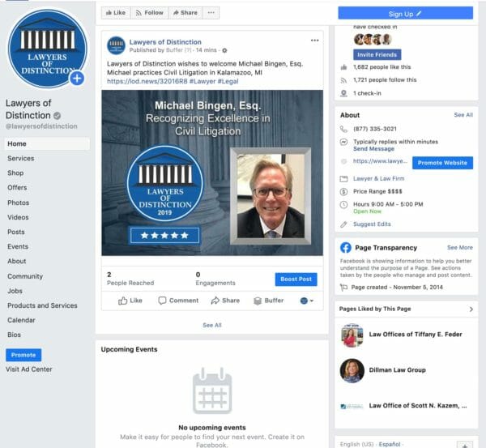
Task: Click the blue plus icon on profile picture
Action: pos(77,78)
